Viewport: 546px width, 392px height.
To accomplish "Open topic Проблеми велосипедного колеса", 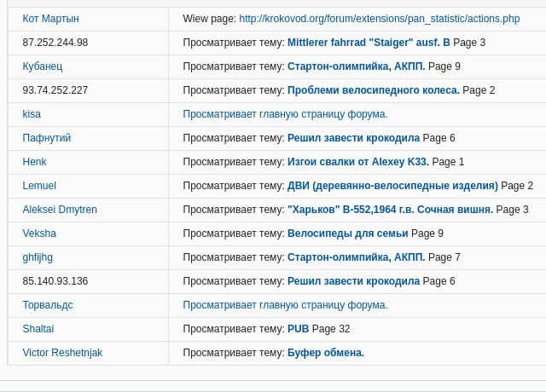I will pyautogui.click(x=373, y=90).
